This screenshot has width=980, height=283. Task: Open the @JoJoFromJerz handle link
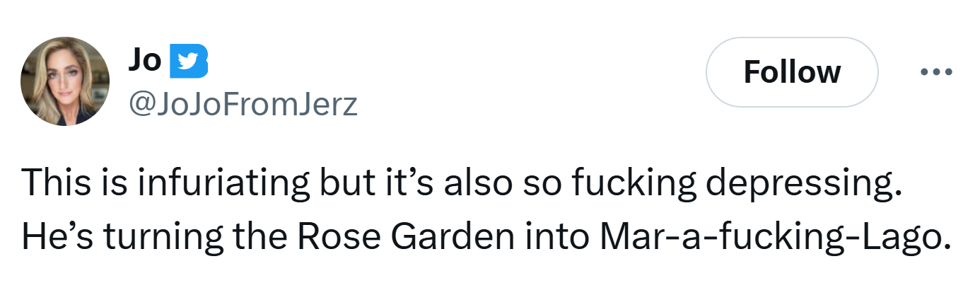[243, 105]
